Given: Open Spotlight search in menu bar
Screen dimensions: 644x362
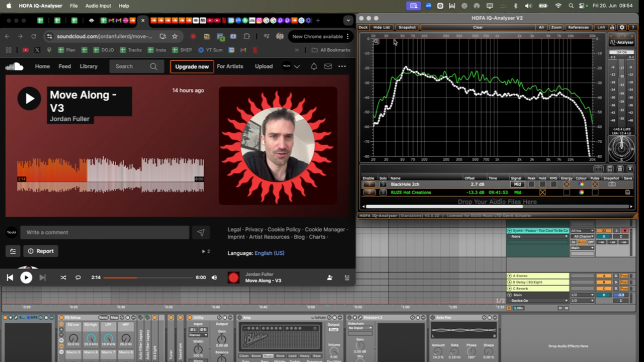Looking at the screenshot, I should coord(571,6).
